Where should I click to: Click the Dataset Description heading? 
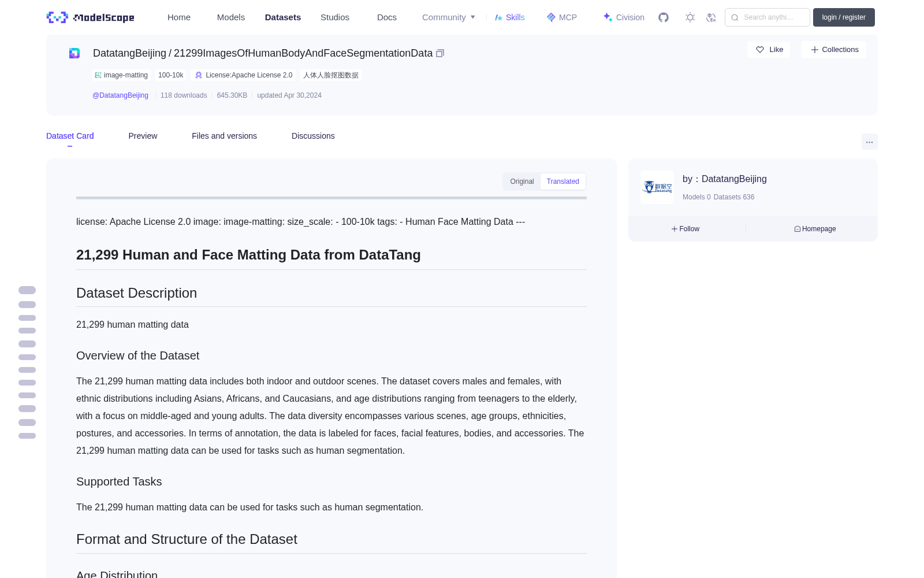click(x=137, y=293)
